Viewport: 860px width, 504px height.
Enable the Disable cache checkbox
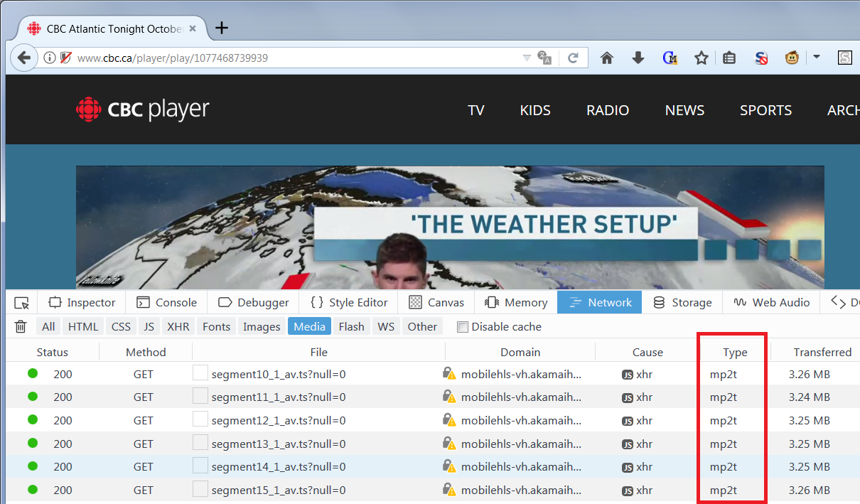pyautogui.click(x=463, y=327)
